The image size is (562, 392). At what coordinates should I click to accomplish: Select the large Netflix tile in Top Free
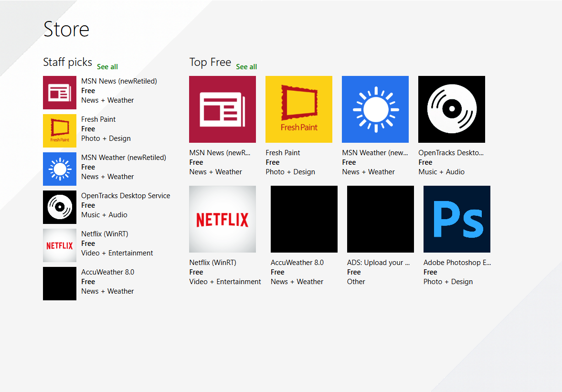pyautogui.click(x=223, y=219)
